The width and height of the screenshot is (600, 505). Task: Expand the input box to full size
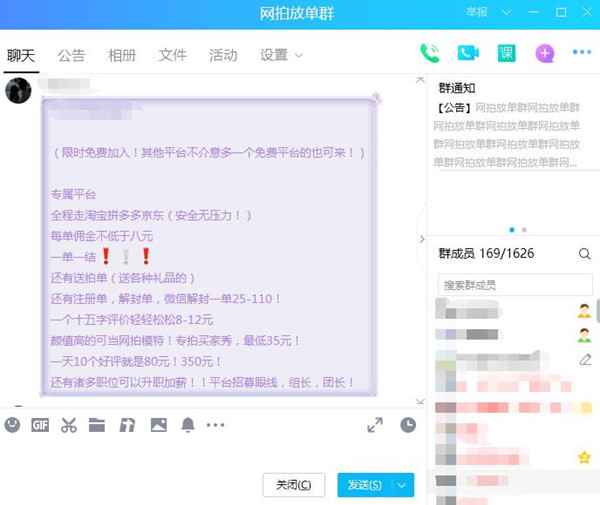375,425
